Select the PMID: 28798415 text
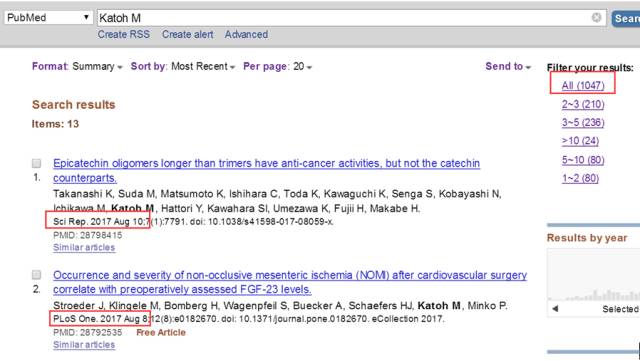 click(x=87, y=235)
